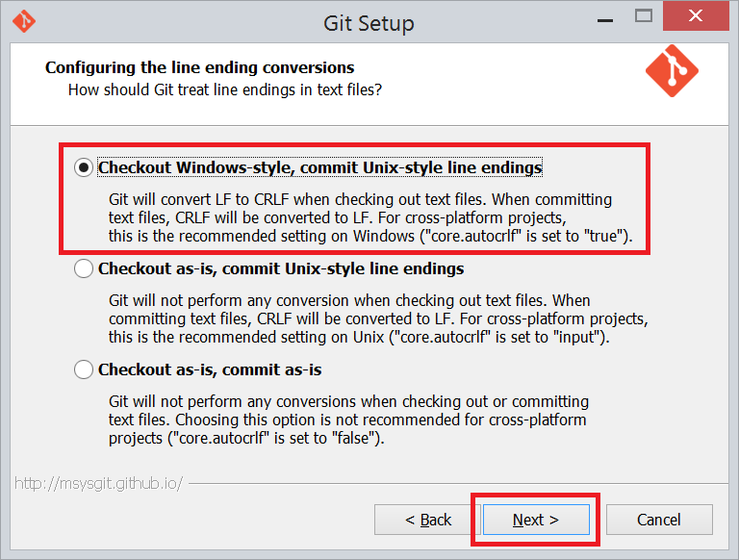Click the core.autocrlf 'true' description paragraph
The width and height of the screenshot is (739, 560).
370,217
